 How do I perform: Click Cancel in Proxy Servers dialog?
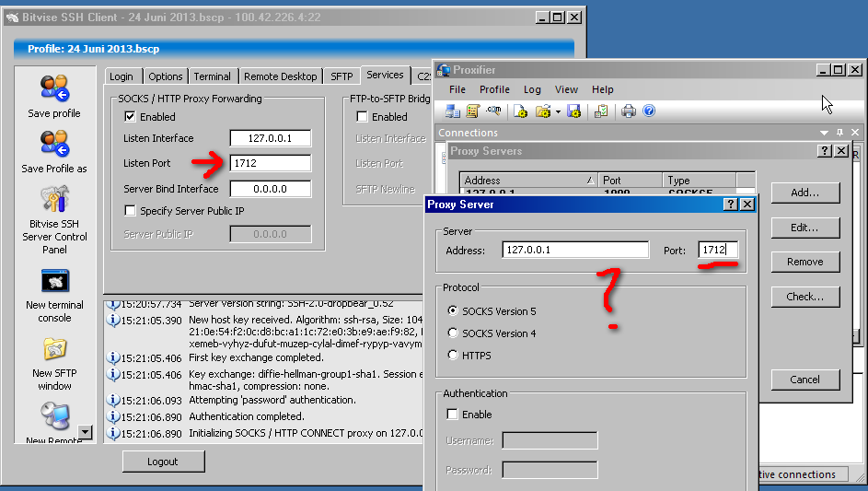[804, 380]
